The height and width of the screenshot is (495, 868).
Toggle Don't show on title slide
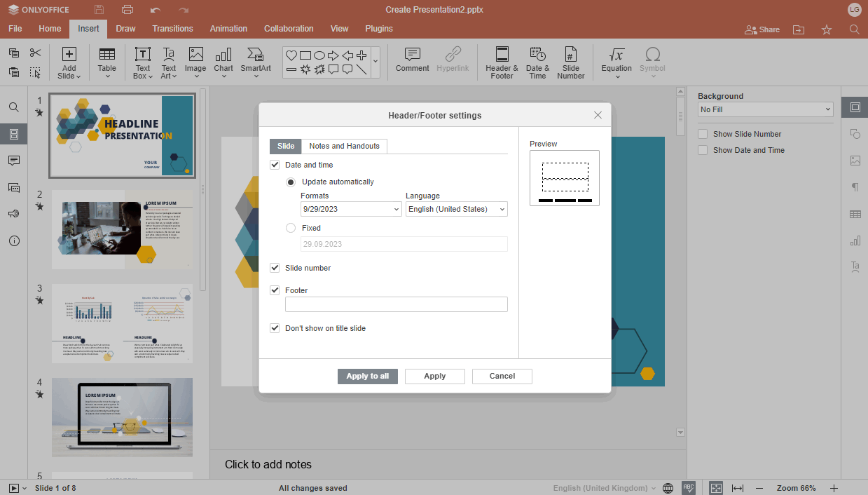tap(275, 328)
